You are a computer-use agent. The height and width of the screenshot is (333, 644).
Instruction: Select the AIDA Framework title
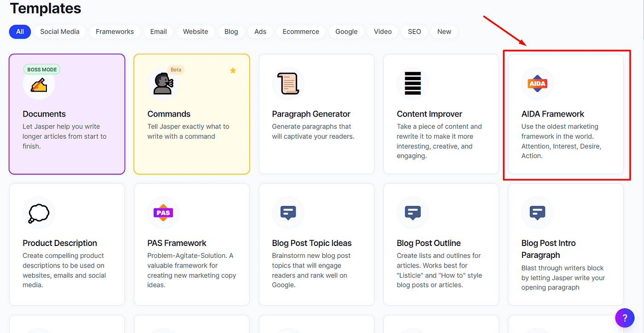pyautogui.click(x=553, y=114)
